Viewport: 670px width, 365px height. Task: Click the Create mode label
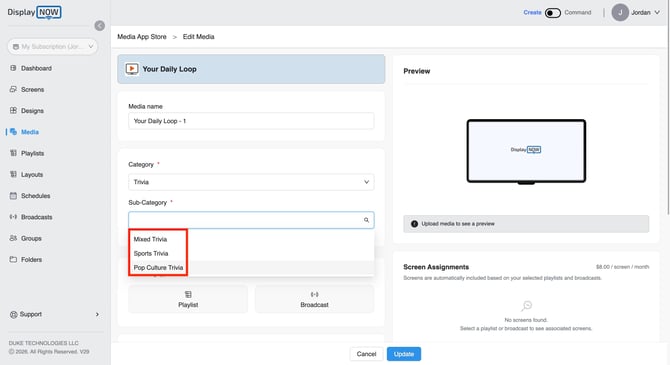(x=532, y=12)
